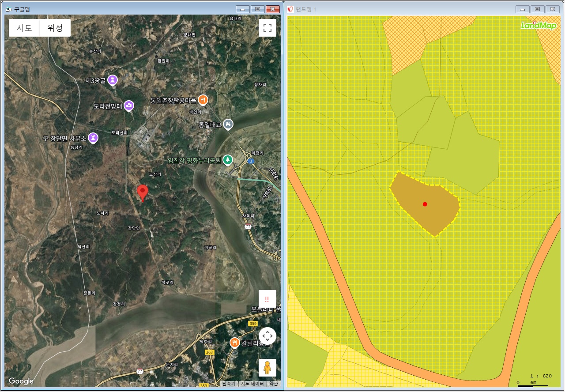Switch to the 위성 satellite view
Viewport: 565px width, 392px height.
(55, 28)
